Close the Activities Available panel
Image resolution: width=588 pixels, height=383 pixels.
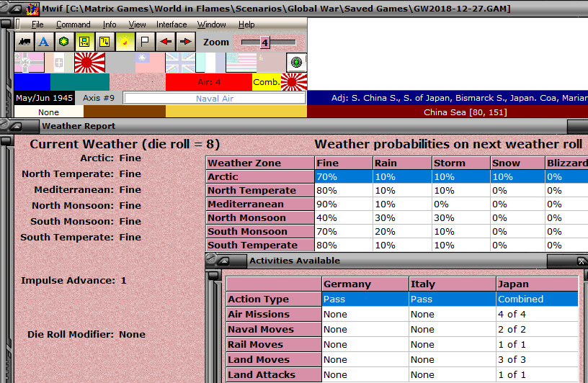[x=581, y=261]
